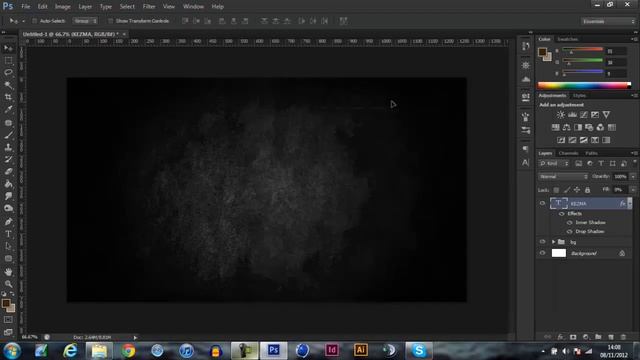
Task: Switch to the Paths tab
Action: pos(591,153)
